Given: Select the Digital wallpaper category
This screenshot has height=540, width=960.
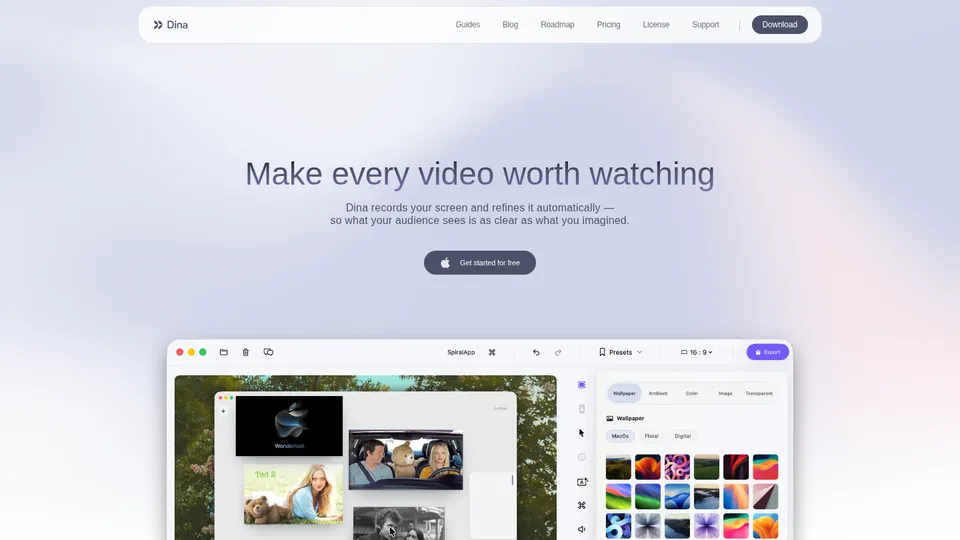Looking at the screenshot, I should [683, 436].
